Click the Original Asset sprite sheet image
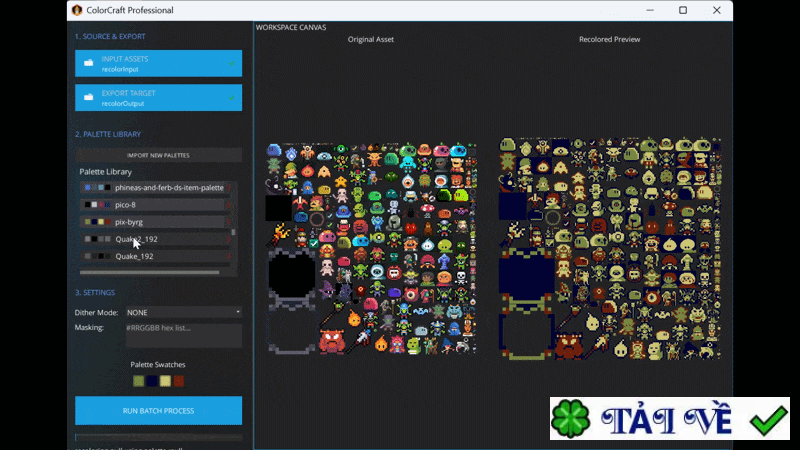The width and height of the screenshot is (800, 450). click(x=372, y=248)
